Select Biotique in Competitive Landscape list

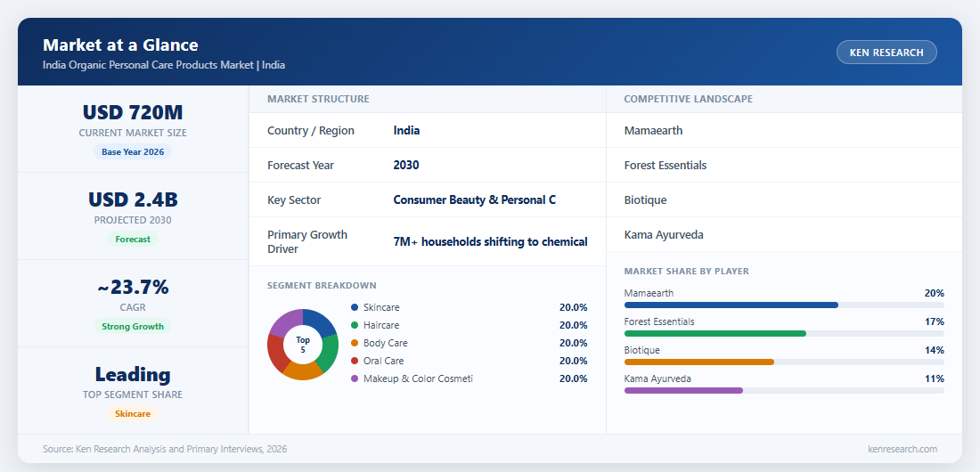pos(645,200)
